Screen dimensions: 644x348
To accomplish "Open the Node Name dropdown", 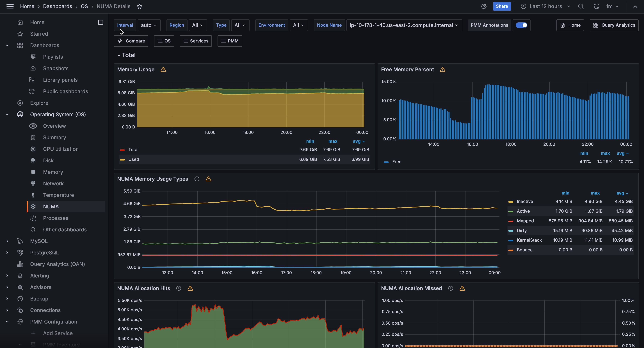I will click(404, 25).
